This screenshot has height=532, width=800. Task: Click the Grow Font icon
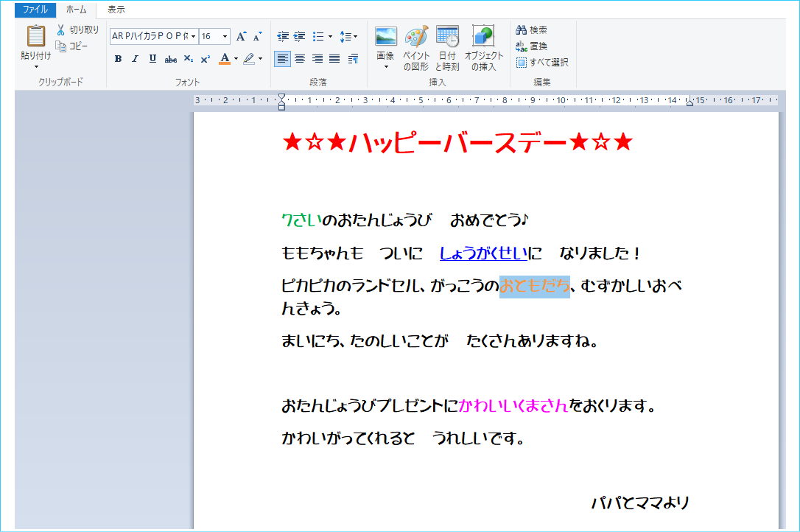pyautogui.click(x=241, y=36)
